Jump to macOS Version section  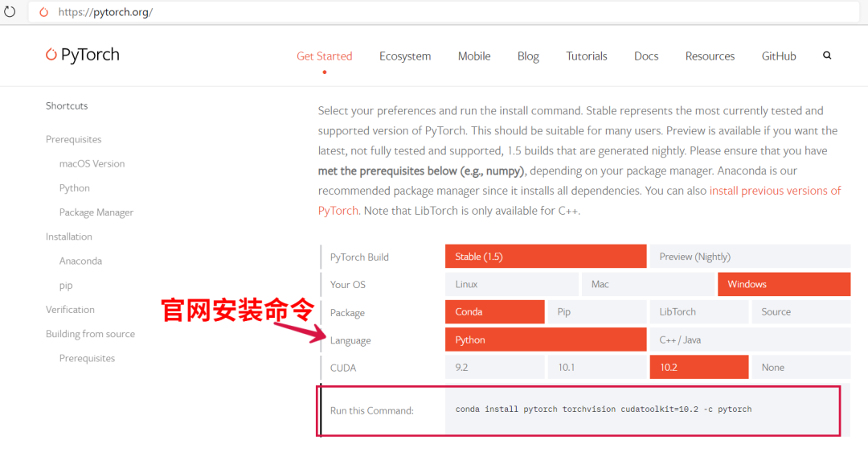click(92, 163)
